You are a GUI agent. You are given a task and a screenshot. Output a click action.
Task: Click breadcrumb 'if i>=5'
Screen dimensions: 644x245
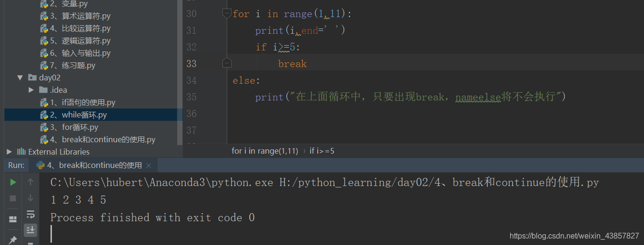(322, 151)
